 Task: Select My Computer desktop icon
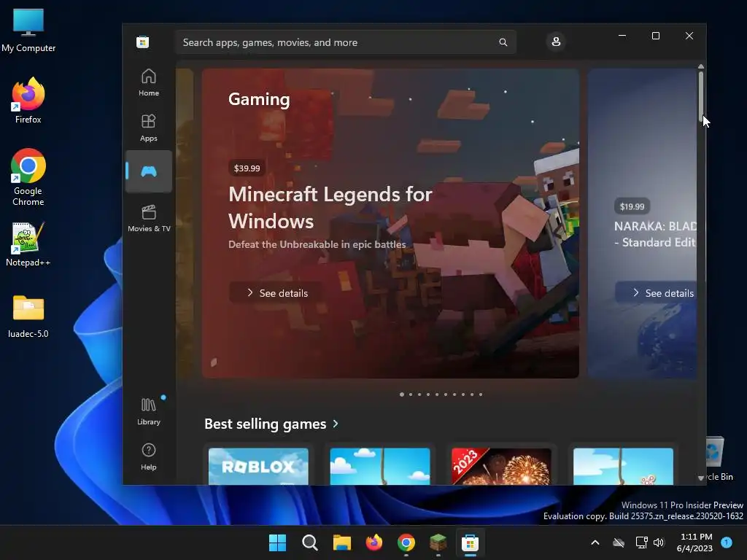tap(28, 30)
